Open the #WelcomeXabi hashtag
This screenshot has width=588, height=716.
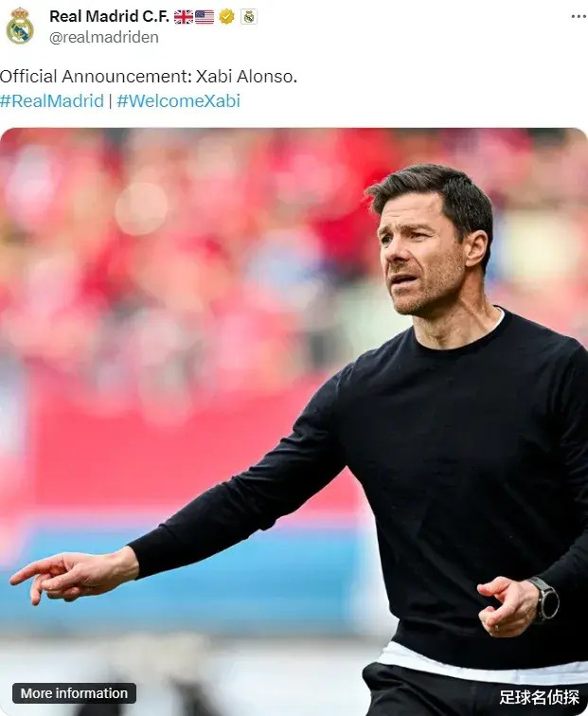point(179,101)
